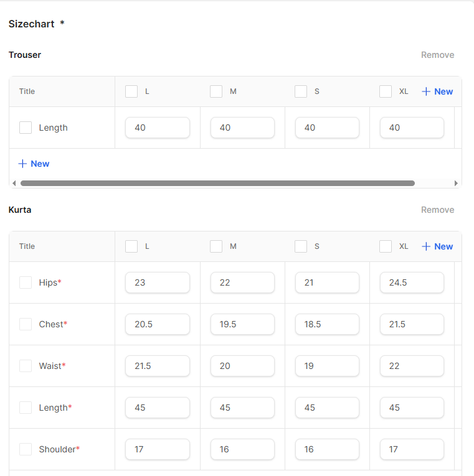
Task: Click the Kurta Hips XL field showing 24.5
Action: (412, 282)
